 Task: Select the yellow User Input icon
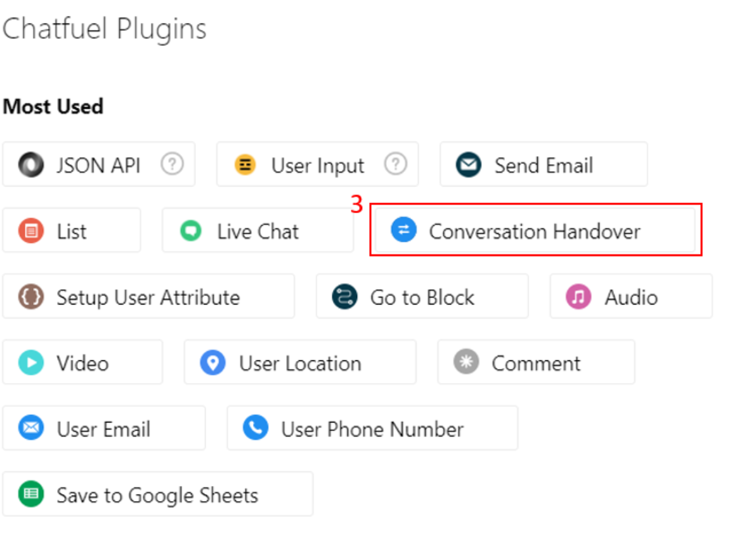[245, 164]
